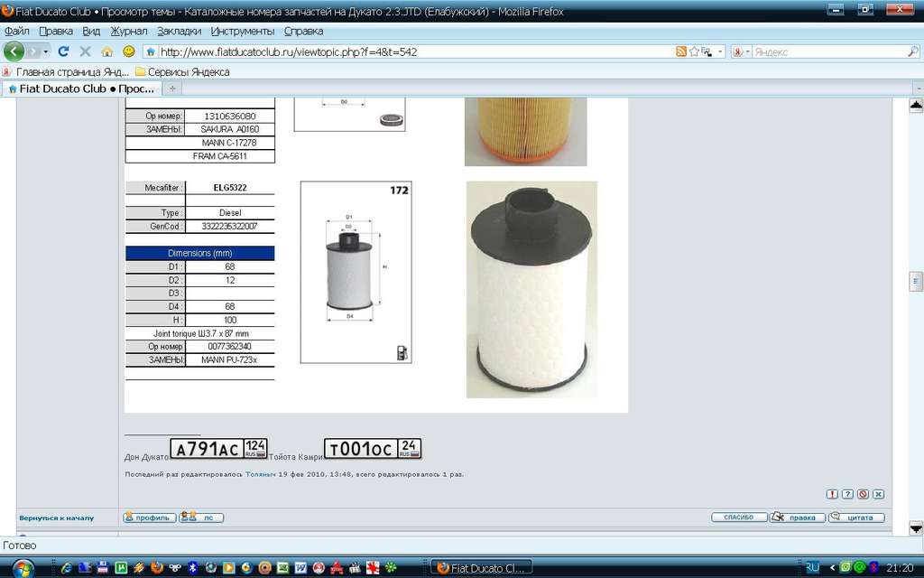Click the ELG5322 Mecafilter value
The height and width of the screenshot is (578, 924).
click(x=230, y=188)
